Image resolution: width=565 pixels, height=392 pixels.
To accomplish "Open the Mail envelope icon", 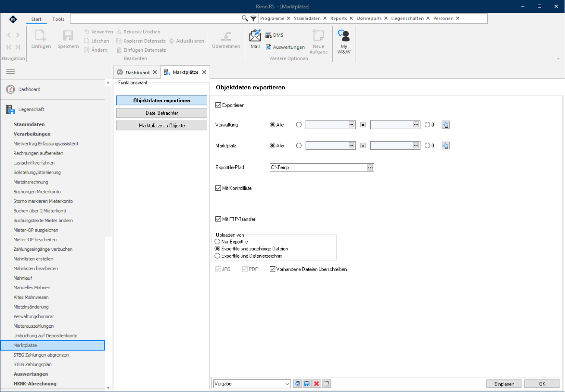I will point(255,36).
